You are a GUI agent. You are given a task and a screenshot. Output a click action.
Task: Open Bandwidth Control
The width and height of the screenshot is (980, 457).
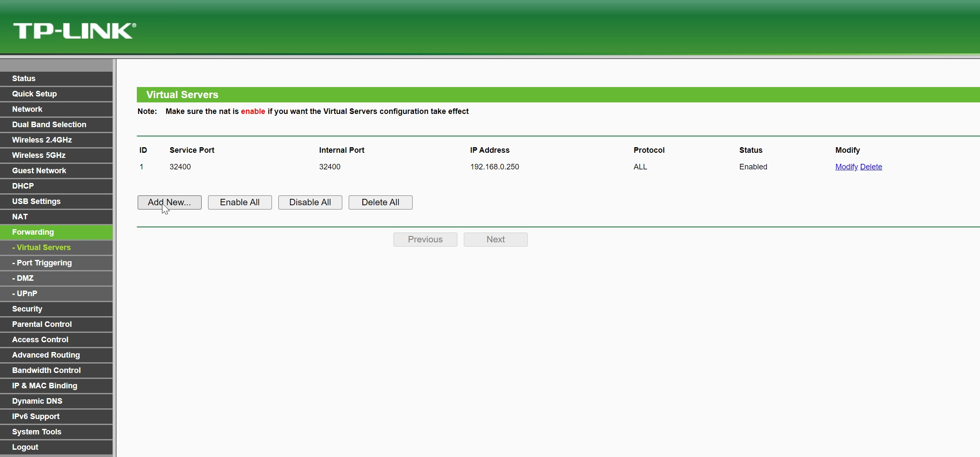click(x=56, y=370)
